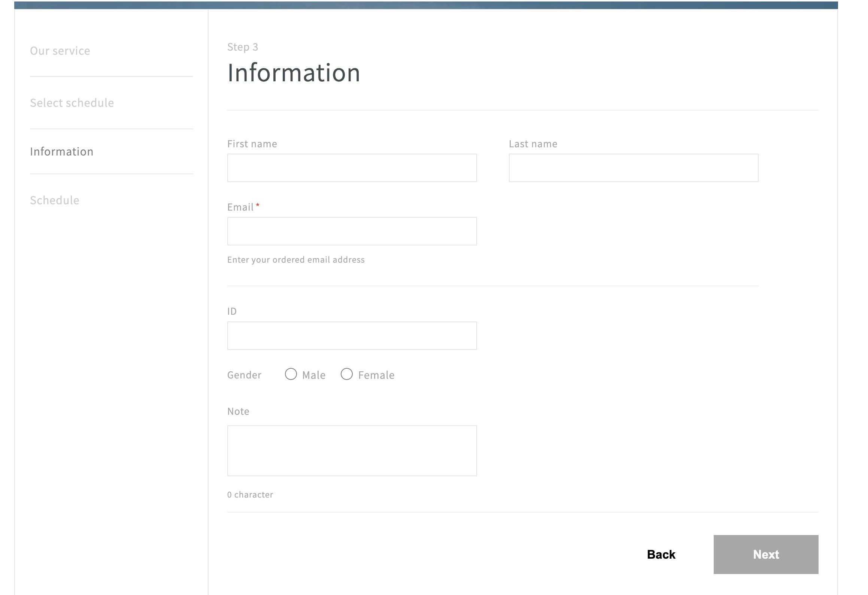The image size is (868, 595).
Task: Click inside the ID input field
Action: coord(351,335)
